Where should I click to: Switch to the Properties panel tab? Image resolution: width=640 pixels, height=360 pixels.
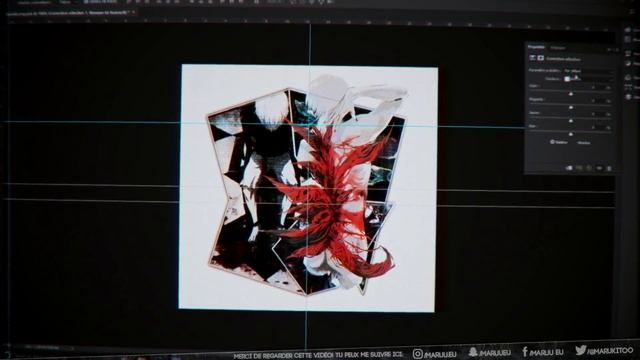point(536,47)
